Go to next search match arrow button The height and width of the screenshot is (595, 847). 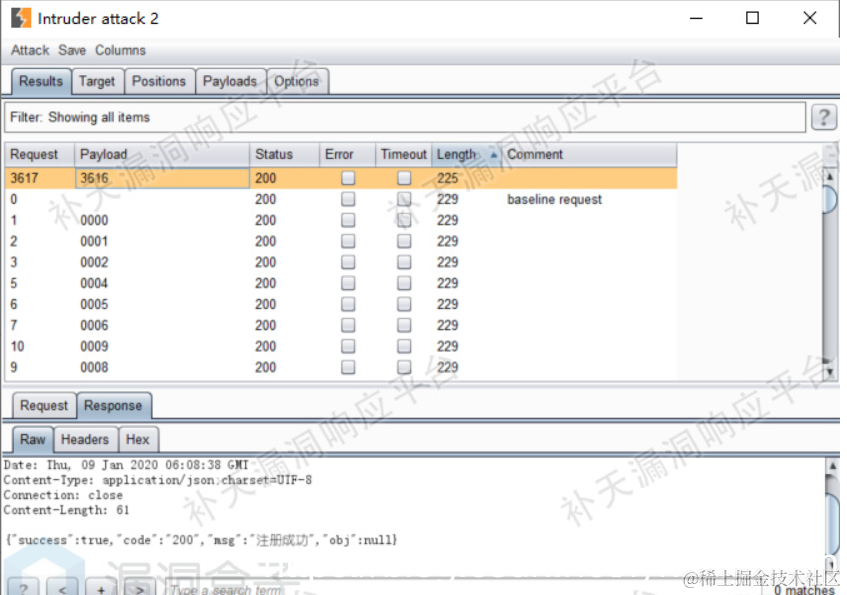(140, 588)
